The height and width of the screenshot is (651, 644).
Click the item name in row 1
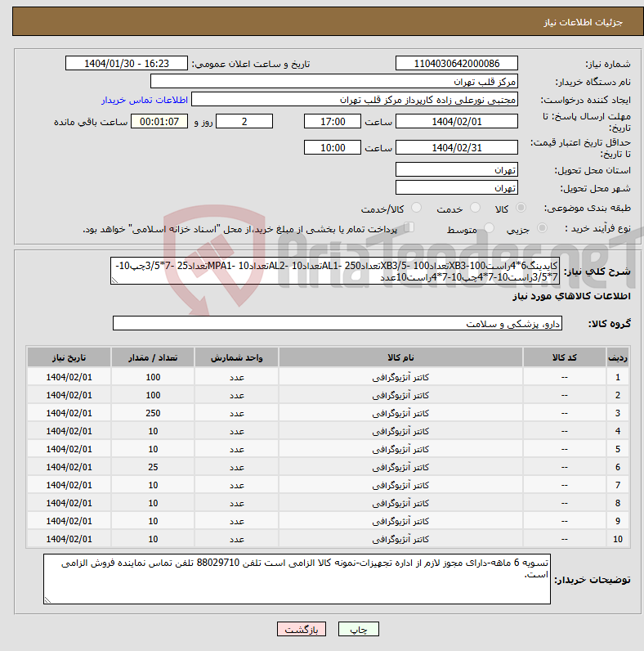(x=400, y=377)
